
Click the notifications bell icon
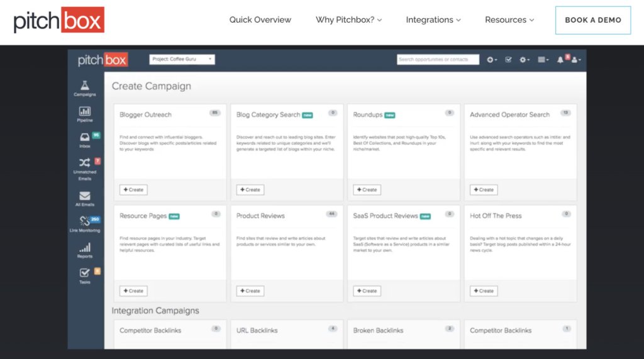click(x=560, y=60)
